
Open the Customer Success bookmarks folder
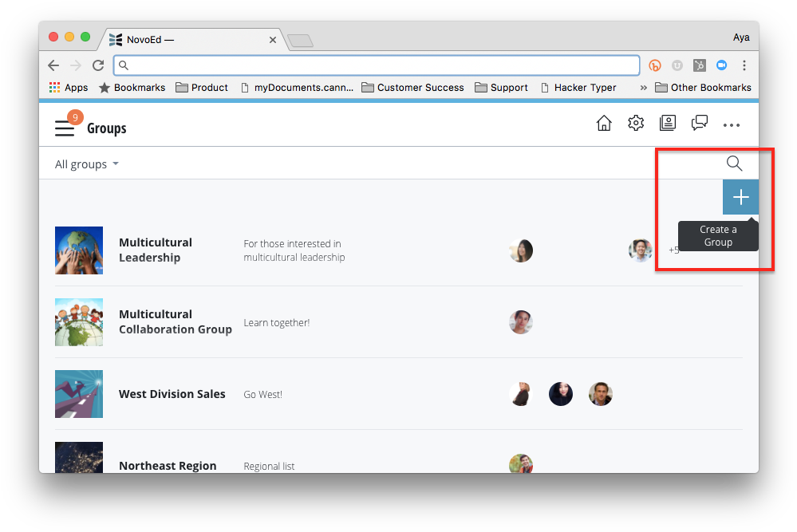coord(412,88)
